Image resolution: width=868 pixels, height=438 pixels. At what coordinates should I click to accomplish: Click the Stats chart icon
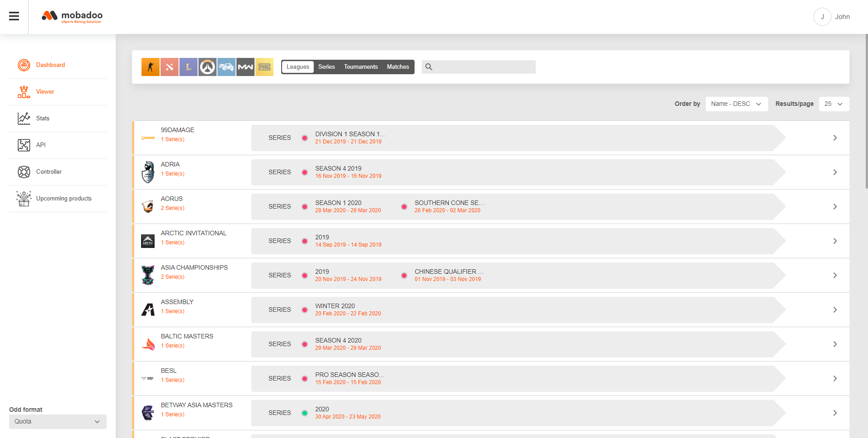coord(24,119)
